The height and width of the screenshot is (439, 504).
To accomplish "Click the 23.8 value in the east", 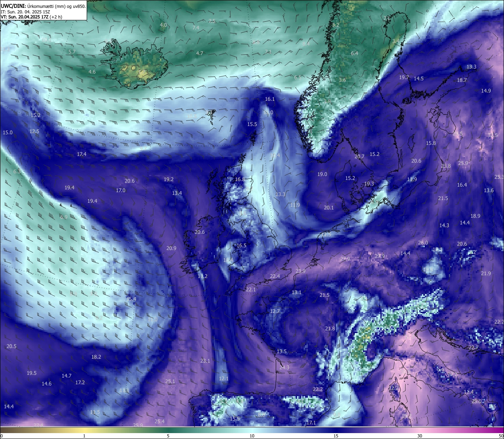I will tap(446, 166).
